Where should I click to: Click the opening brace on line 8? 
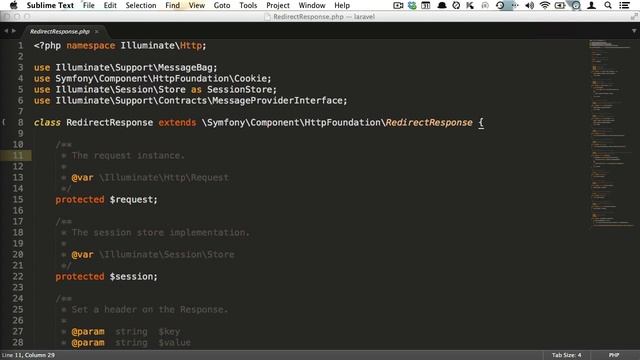pyautogui.click(x=481, y=122)
